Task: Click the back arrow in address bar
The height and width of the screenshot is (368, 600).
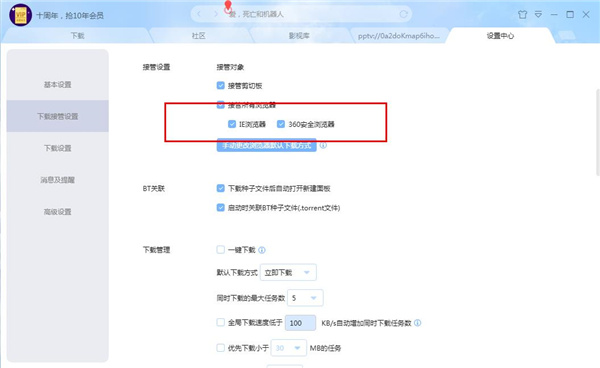Action: 199,14
